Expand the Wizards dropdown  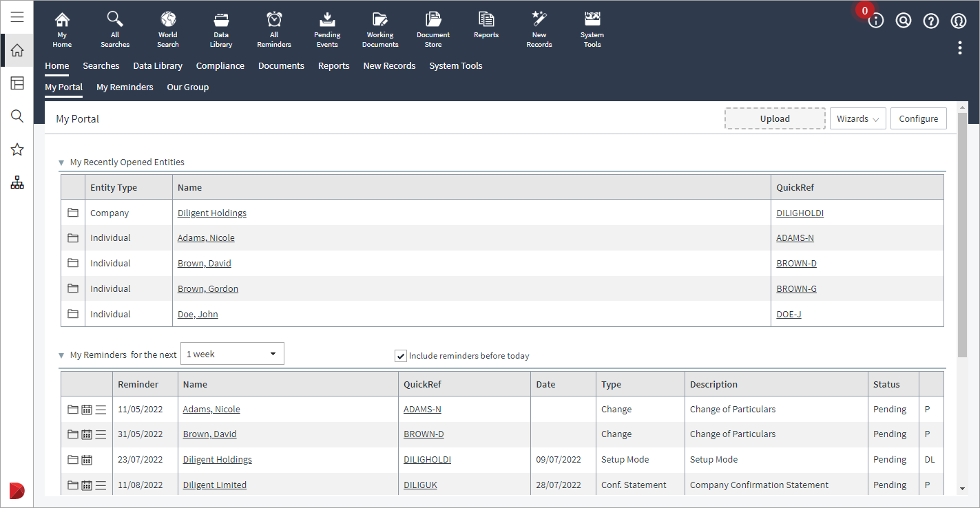[857, 118]
